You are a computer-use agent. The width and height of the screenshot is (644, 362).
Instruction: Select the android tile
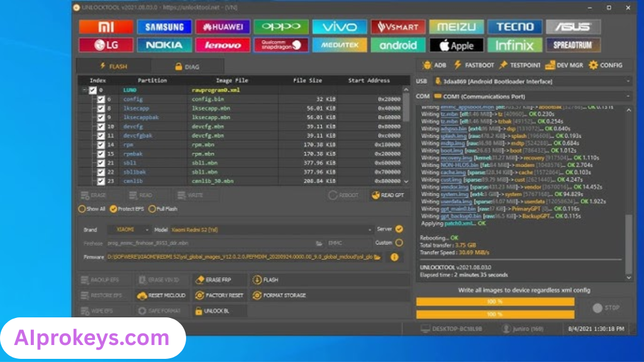pos(398,45)
